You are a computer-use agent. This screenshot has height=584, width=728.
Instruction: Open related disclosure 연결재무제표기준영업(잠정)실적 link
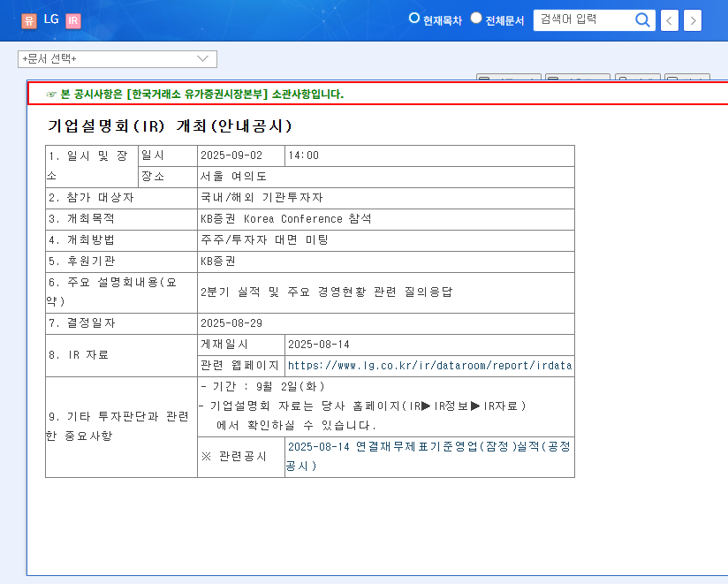[x=428, y=456]
